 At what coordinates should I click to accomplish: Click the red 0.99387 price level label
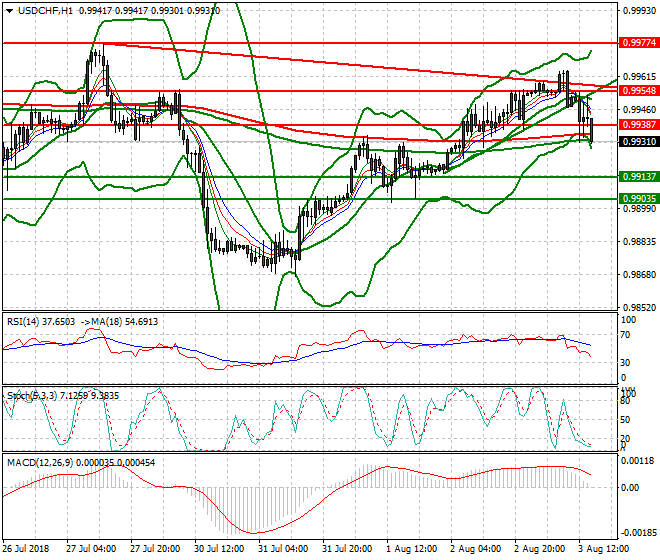pyautogui.click(x=639, y=125)
